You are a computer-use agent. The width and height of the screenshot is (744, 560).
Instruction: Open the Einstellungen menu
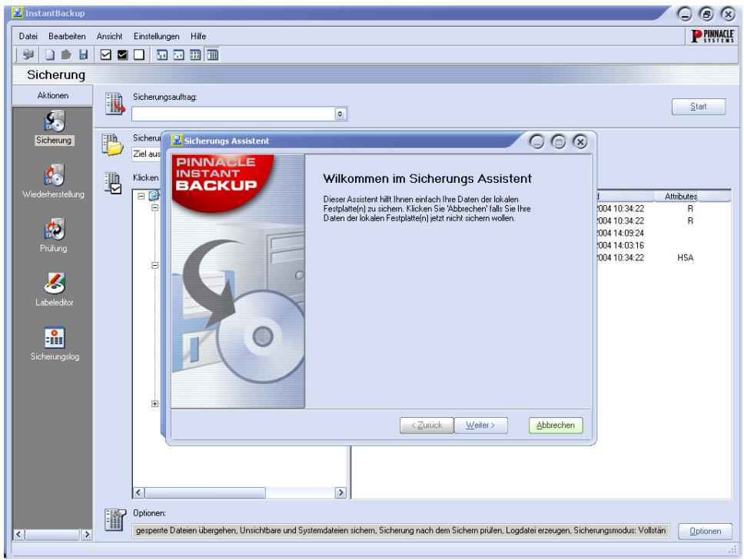pos(157,36)
